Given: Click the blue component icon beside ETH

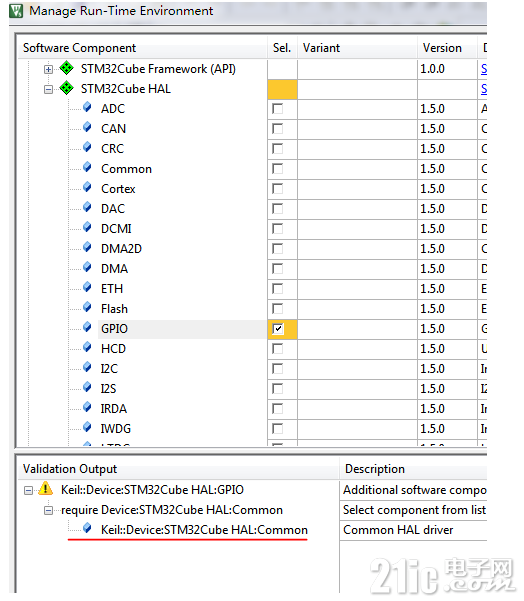Looking at the screenshot, I should click(x=87, y=287).
